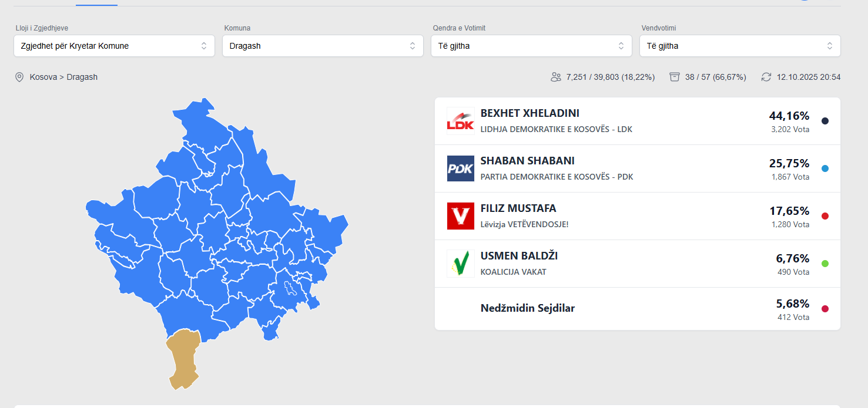Viewport: 868px width, 408px height.
Task: Click the refresh last-updated icon
Action: 766,77
